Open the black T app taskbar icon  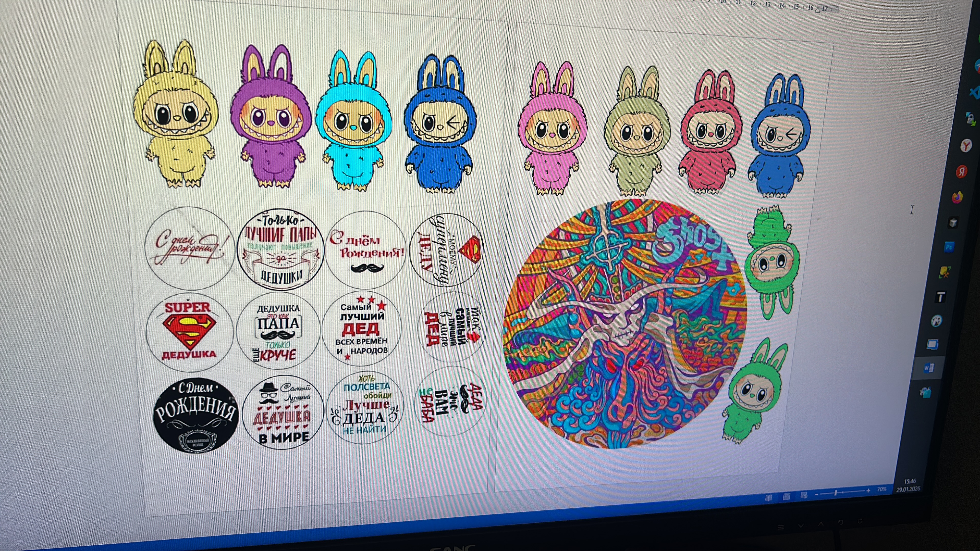[941, 297]
